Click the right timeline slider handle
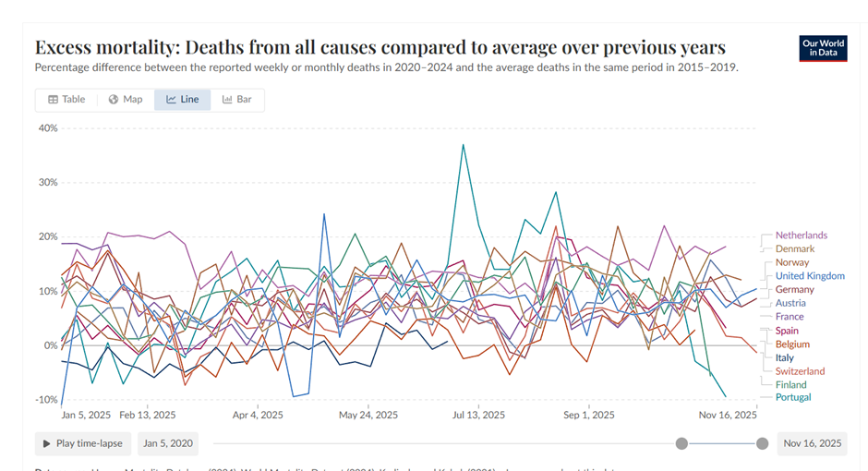 click(762, 443)
